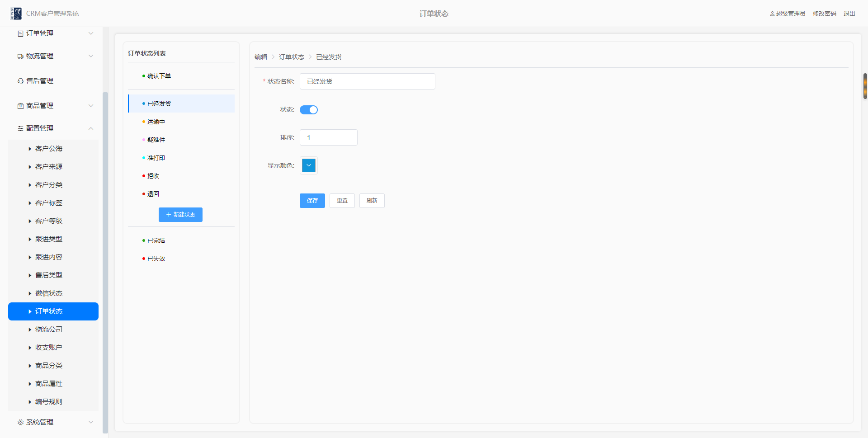Click the 订单管理 menu icon
The height and width of the screenshot is (438, 868).
[x=20, y=33]
